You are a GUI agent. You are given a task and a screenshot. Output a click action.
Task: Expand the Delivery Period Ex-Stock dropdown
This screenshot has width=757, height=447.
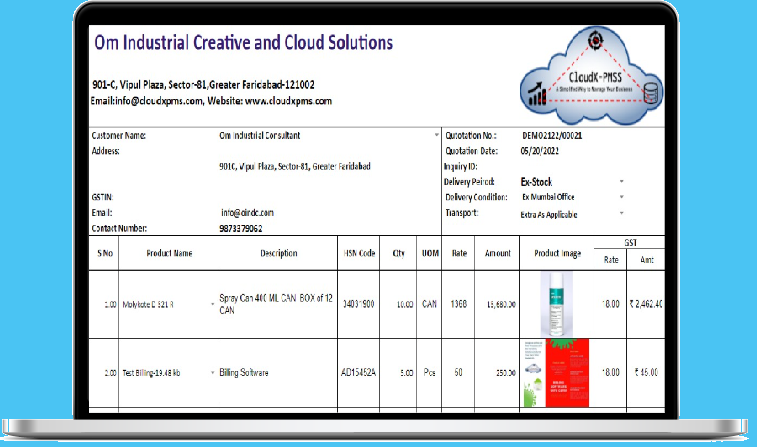pyautogui.click(x=621, y=182)
